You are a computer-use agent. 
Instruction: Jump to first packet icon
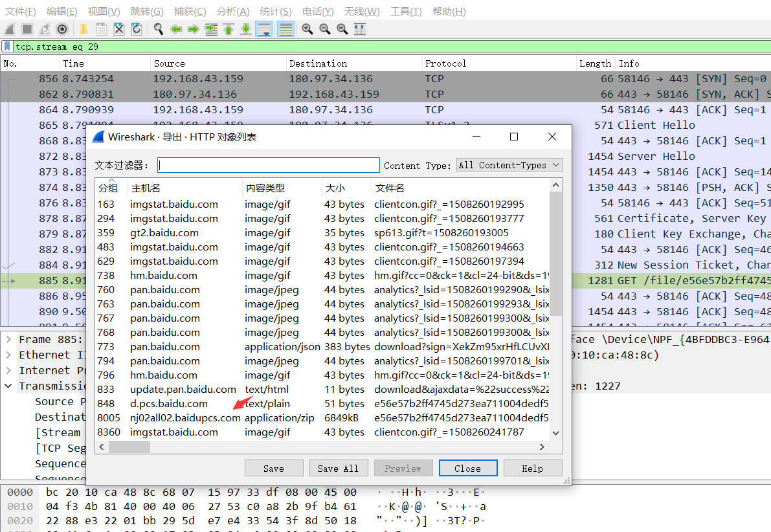pos(229,30)
